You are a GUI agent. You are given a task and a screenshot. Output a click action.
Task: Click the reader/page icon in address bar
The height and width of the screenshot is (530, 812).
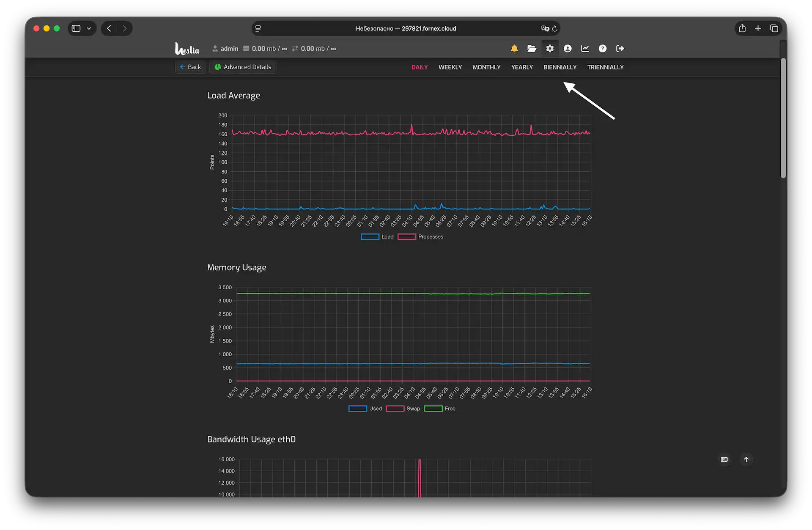(x=258, y=28)
